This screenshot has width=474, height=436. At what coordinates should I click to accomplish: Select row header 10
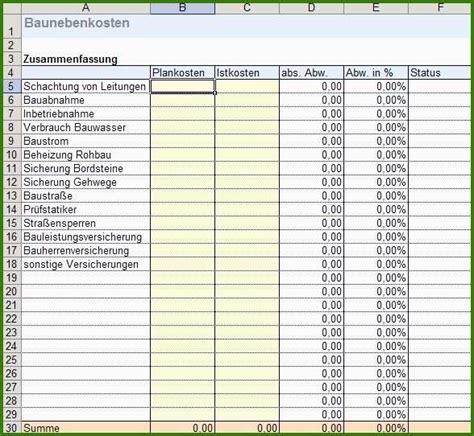[x=12, y=155]
